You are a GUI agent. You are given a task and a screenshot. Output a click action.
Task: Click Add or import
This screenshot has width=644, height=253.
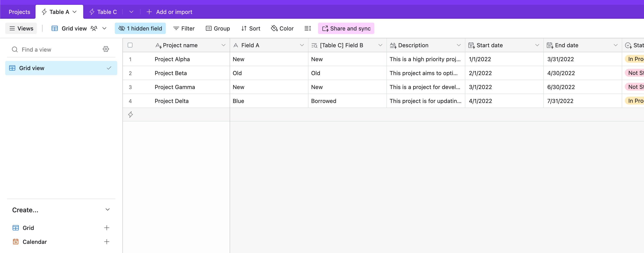click(169, 12)
